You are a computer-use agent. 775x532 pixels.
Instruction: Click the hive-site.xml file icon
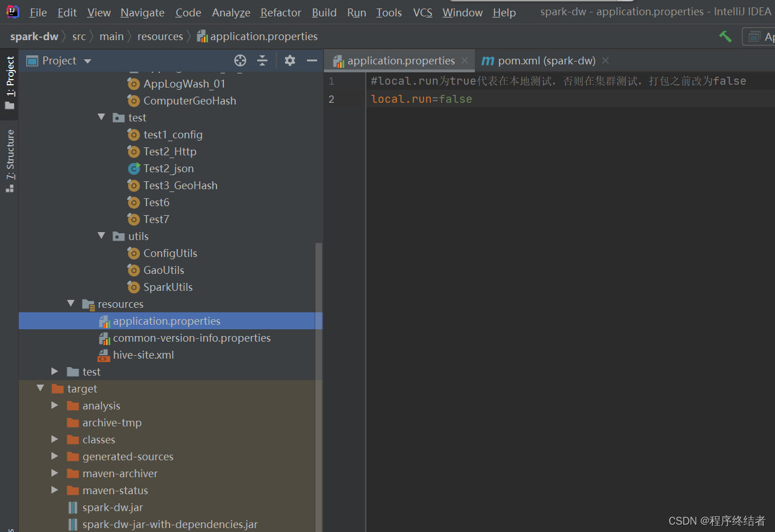tap(103, 355)
